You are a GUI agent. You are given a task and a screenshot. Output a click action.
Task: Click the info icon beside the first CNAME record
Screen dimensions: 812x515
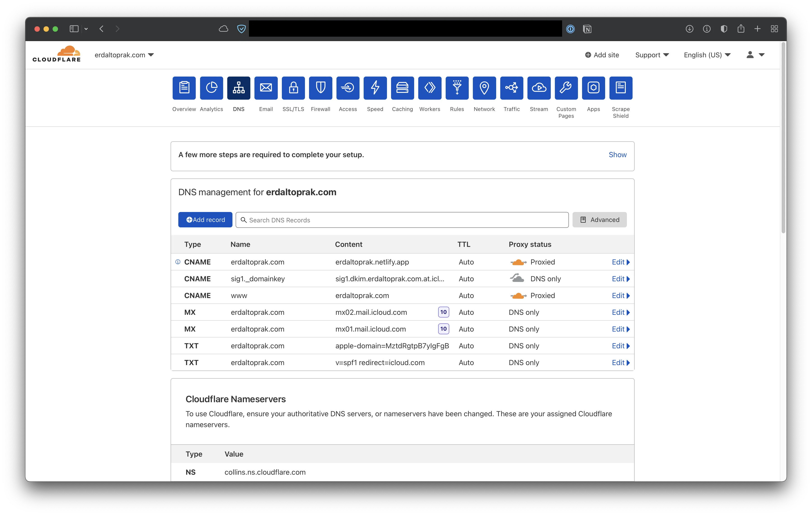(178, 262)
